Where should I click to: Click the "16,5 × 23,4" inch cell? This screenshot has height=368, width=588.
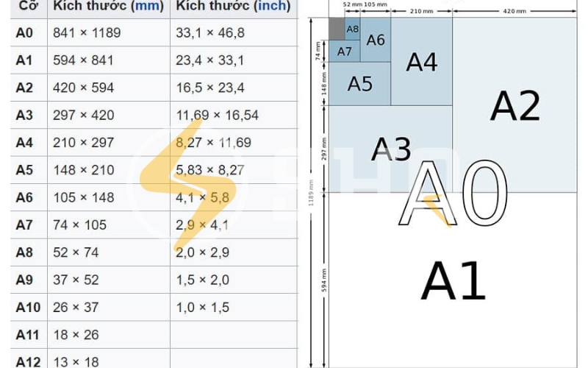tap(210, 88)
